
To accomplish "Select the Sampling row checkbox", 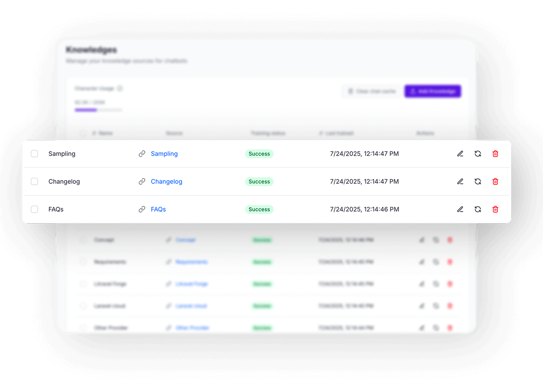I will tap(34, 154).
